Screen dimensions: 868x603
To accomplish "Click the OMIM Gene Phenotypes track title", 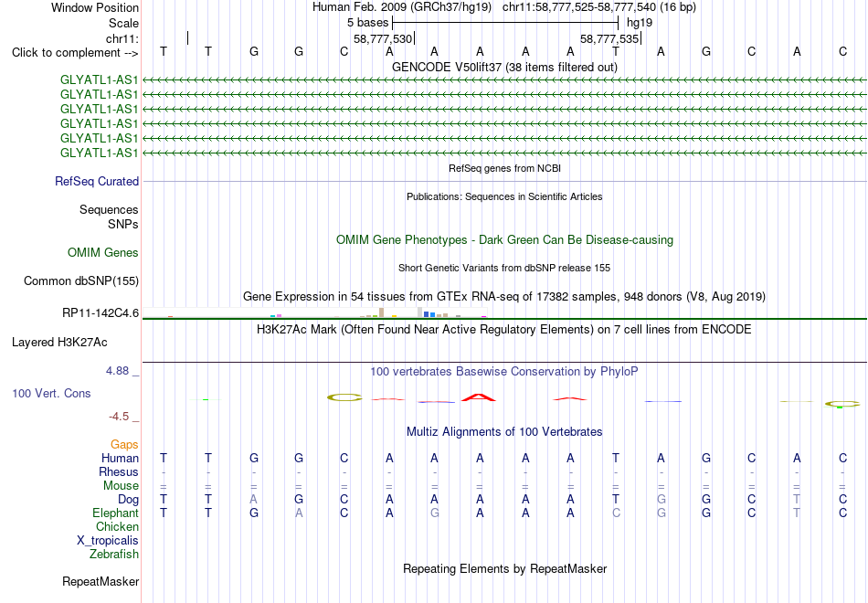I will pyautogui.click(x=504, y=239).
